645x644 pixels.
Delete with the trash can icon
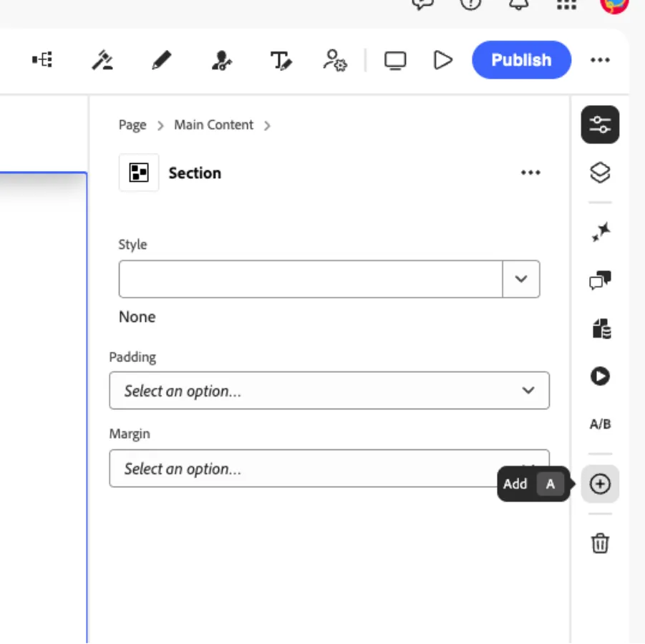tap(600, 543)
